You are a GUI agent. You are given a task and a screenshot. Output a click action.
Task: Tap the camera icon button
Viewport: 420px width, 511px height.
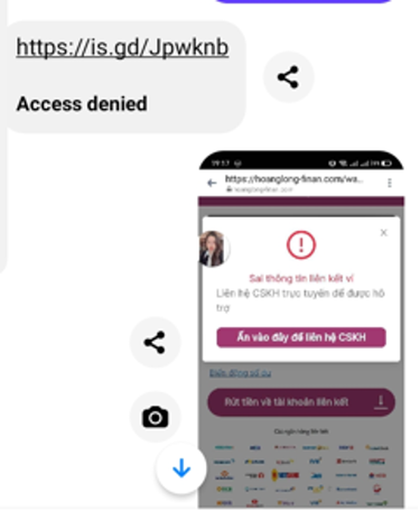pos(155,417)
